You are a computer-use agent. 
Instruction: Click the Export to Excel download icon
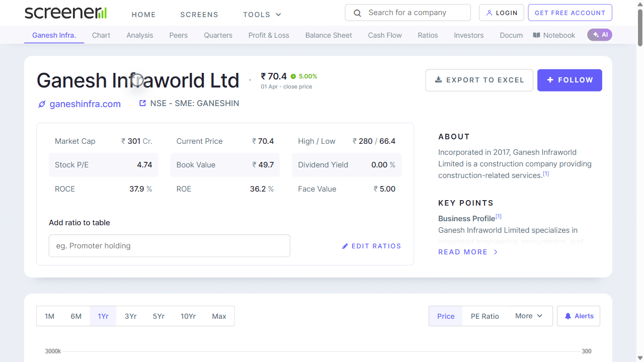click(438, 80)
